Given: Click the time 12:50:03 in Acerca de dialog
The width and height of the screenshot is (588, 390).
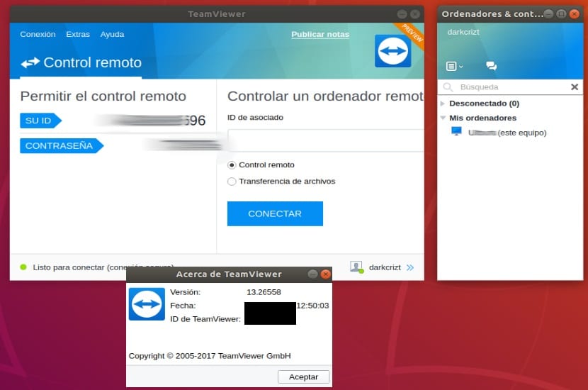Looking at the screenshot, I should (312, 306).
